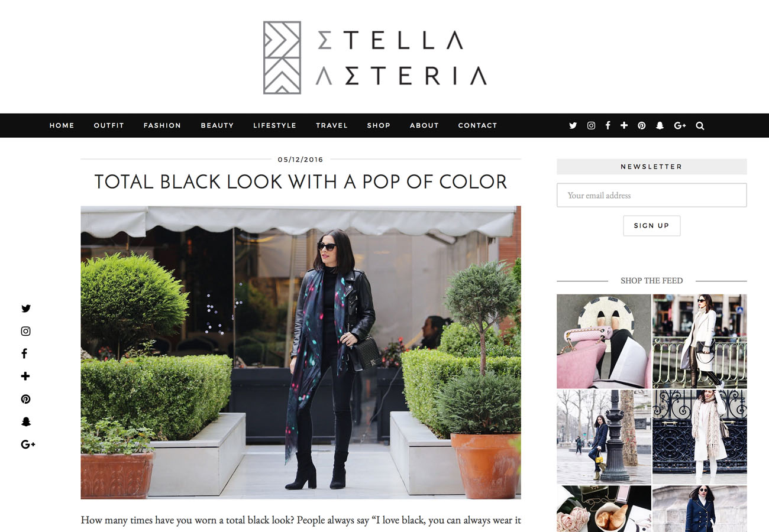Click the Stella Asteria logo

click(375, 58)
